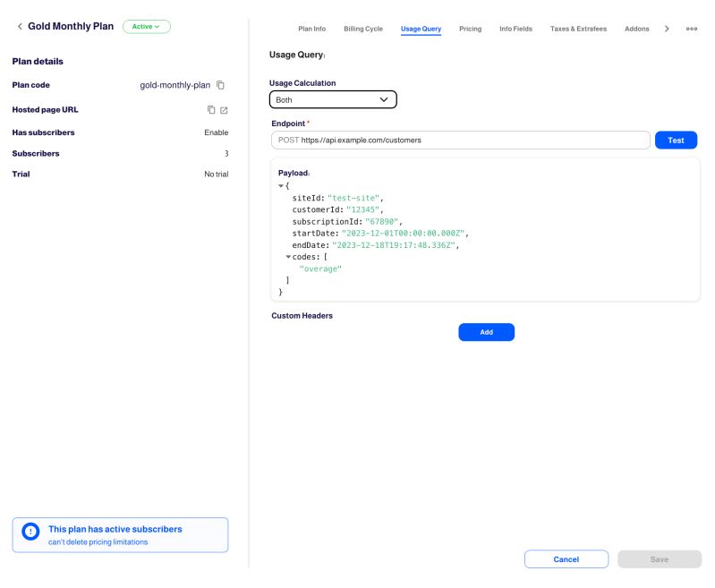
Task: Go to the Info Fields tab
Action: pyautogui.click(x=515, y=29)
